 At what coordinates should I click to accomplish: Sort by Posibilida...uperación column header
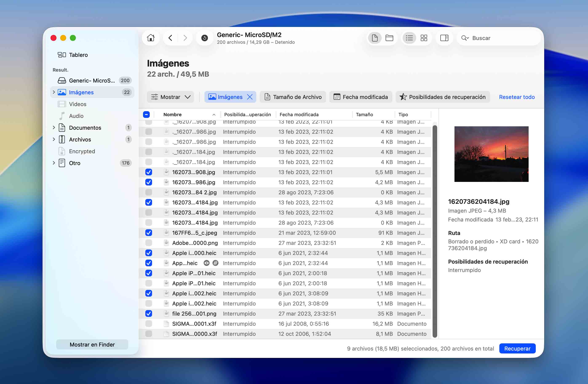pyautogui.click(x=247, y=114)
